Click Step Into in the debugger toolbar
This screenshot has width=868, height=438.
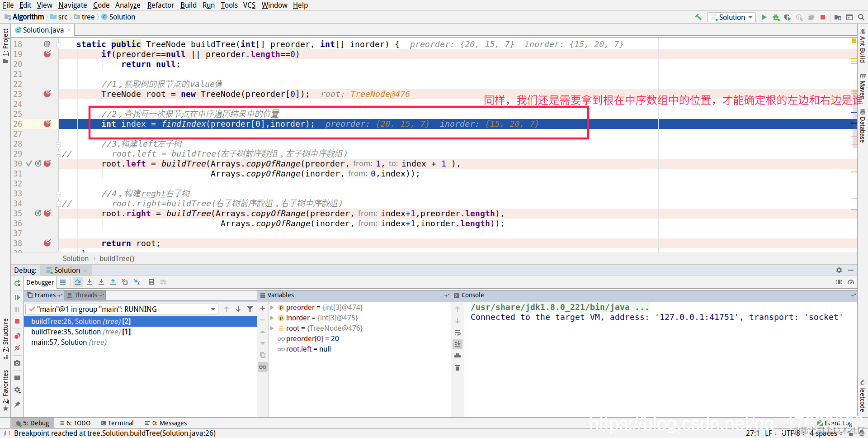tap(90, 282)
